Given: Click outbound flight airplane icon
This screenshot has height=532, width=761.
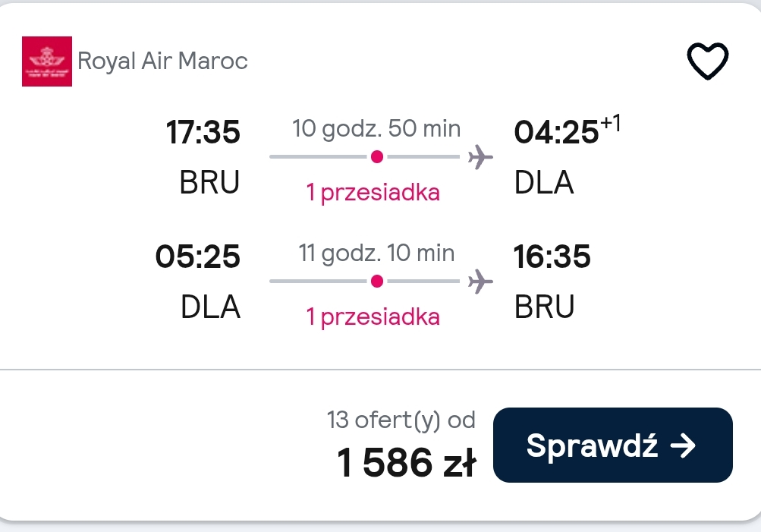Looking at the screenshot, I should click(x=480, y=157).
